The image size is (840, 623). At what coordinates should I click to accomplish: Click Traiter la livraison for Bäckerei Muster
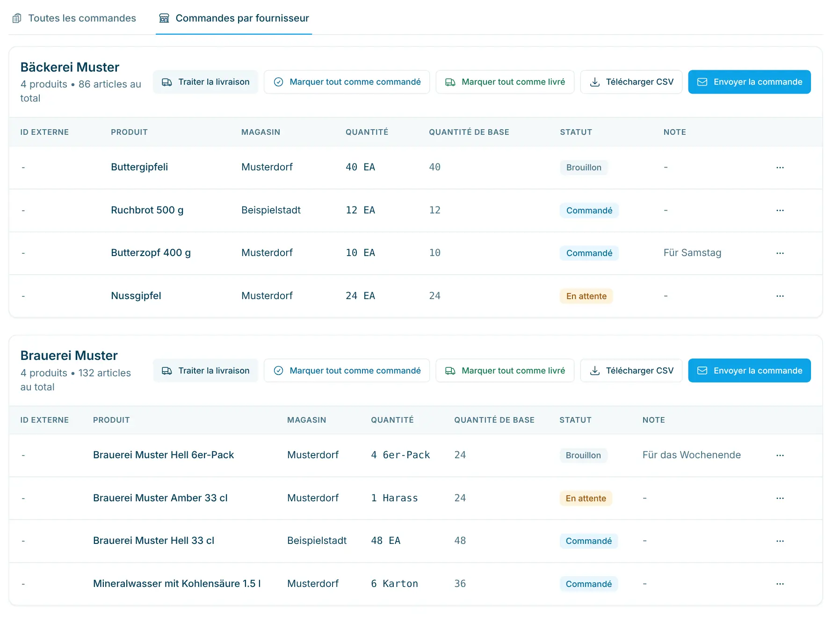tap(205, 82)
